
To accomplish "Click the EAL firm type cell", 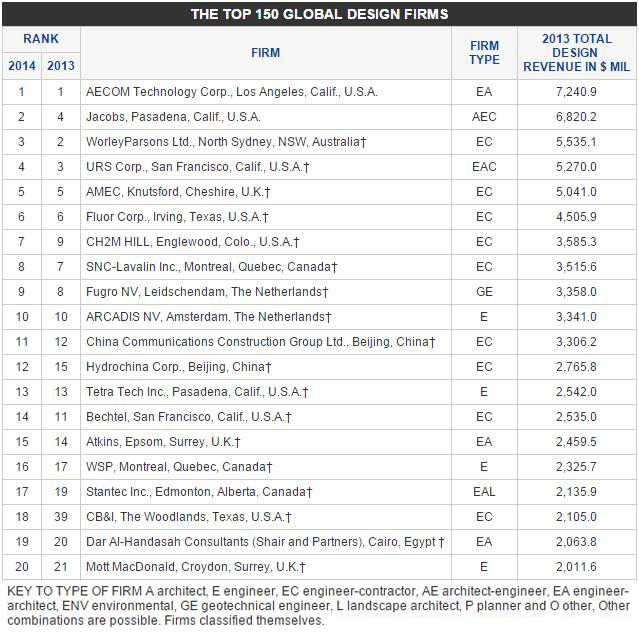I will click(x=484, y=492).
